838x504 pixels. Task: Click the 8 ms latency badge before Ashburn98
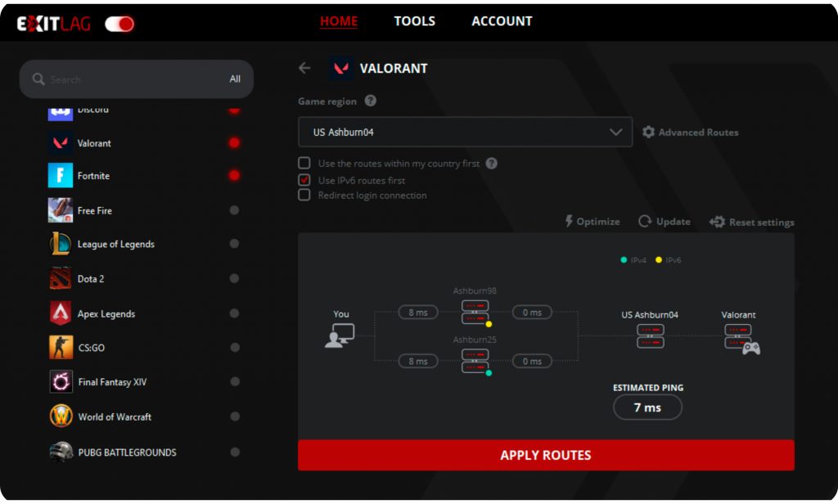coord(418,312)
